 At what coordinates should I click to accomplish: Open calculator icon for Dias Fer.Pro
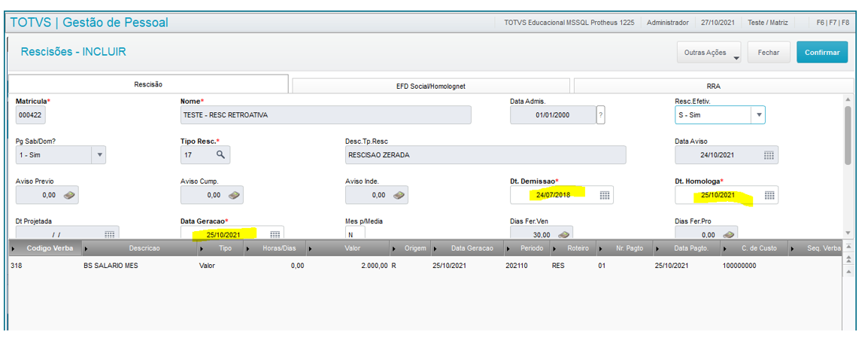[727, 234]
